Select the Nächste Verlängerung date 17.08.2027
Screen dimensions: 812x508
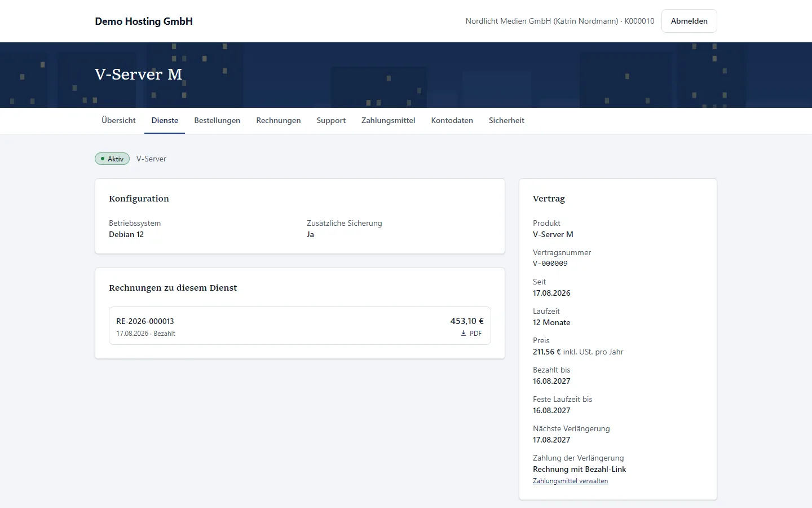coord(551,440)
